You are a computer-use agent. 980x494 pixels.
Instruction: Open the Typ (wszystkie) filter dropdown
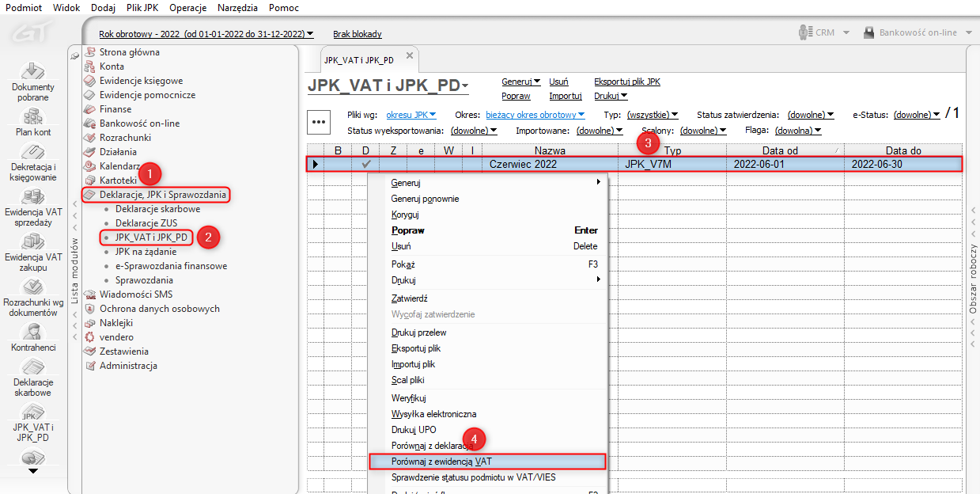tap(653, 115)
